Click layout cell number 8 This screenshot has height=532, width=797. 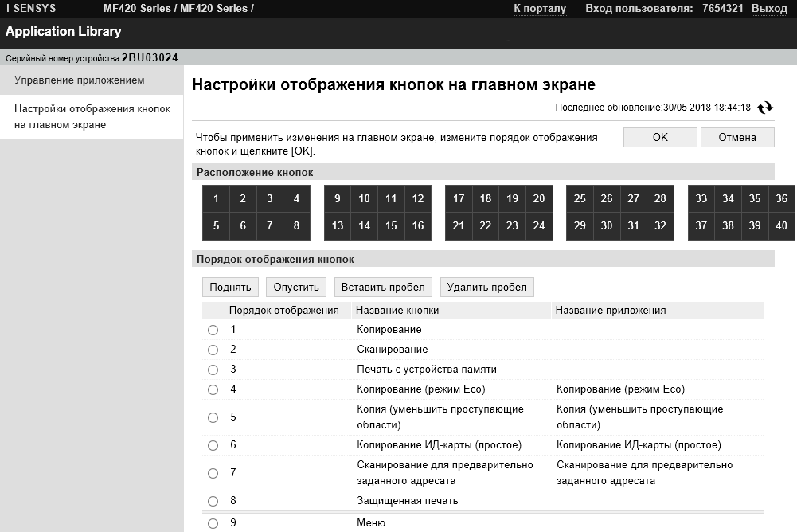296,226
